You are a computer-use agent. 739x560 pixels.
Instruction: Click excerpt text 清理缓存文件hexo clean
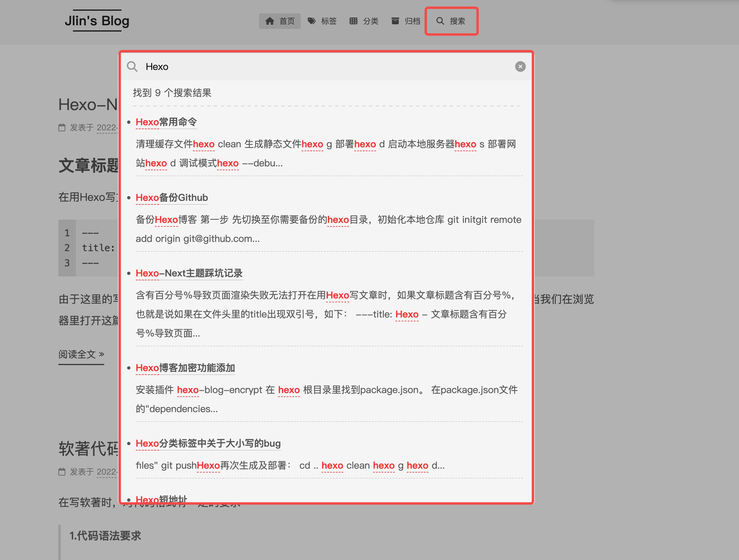pyautogui.click(x=188, y=144)
